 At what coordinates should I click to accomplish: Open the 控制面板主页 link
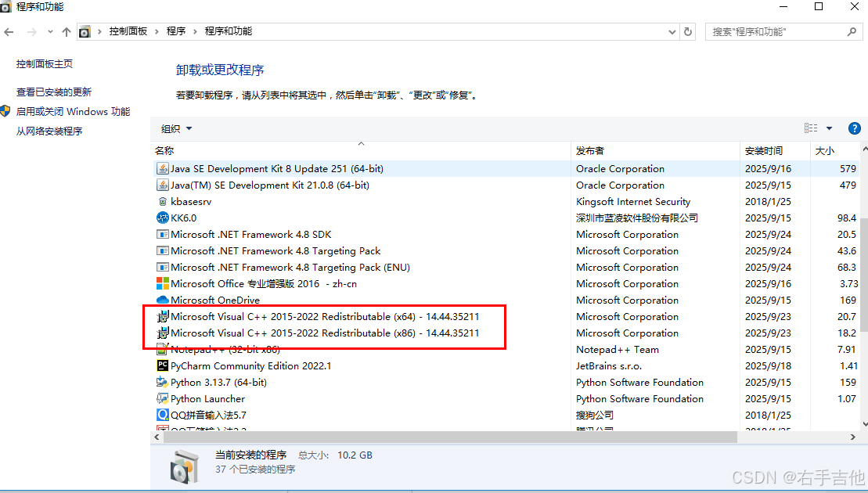[x=45, y=63]
